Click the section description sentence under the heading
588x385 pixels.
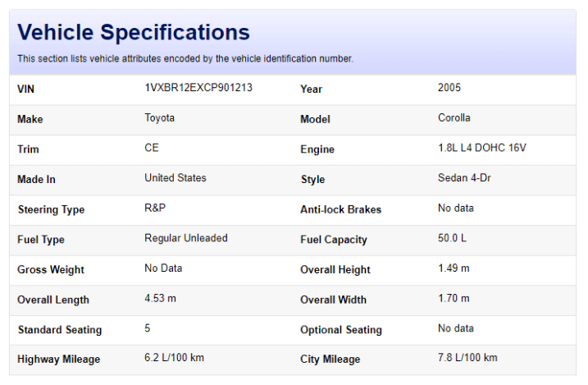pyautogui.click(x=185, y=58)
